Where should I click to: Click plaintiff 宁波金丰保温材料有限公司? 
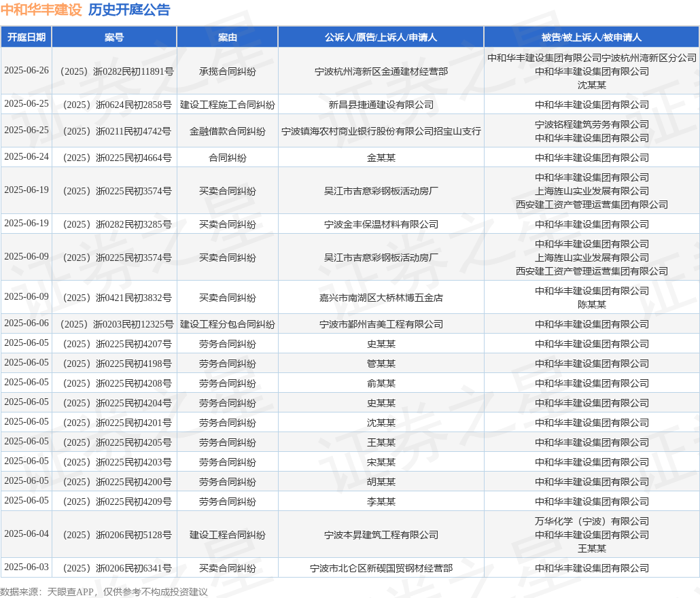click(x=381, y=224)
